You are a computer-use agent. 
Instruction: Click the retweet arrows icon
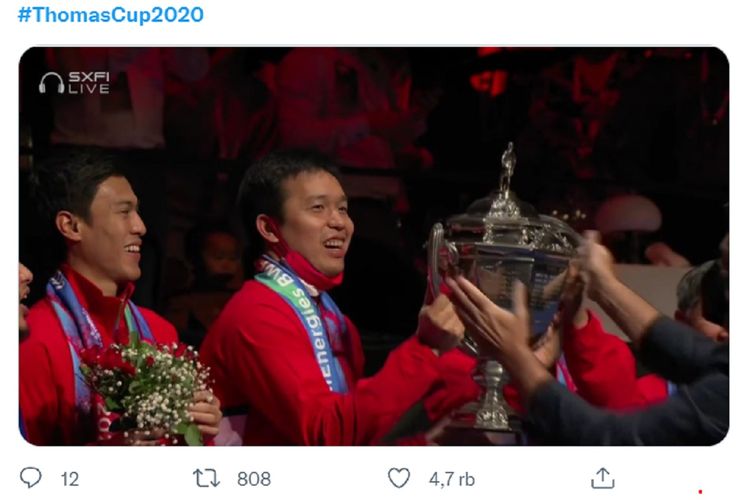pyautogui.click(x=206, y=478)
